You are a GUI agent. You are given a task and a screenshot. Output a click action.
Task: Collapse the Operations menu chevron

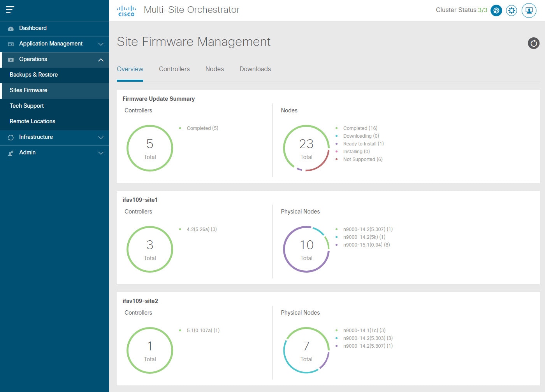101,59
